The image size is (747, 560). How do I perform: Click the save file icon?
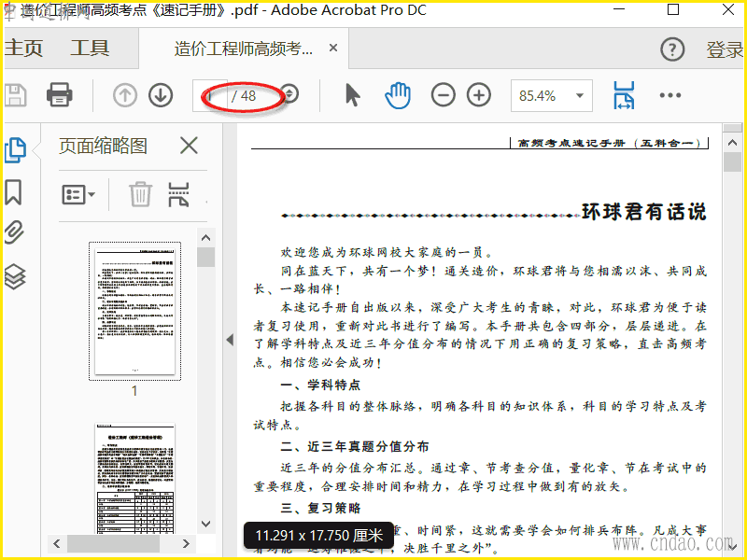click(x=15, y=95)
